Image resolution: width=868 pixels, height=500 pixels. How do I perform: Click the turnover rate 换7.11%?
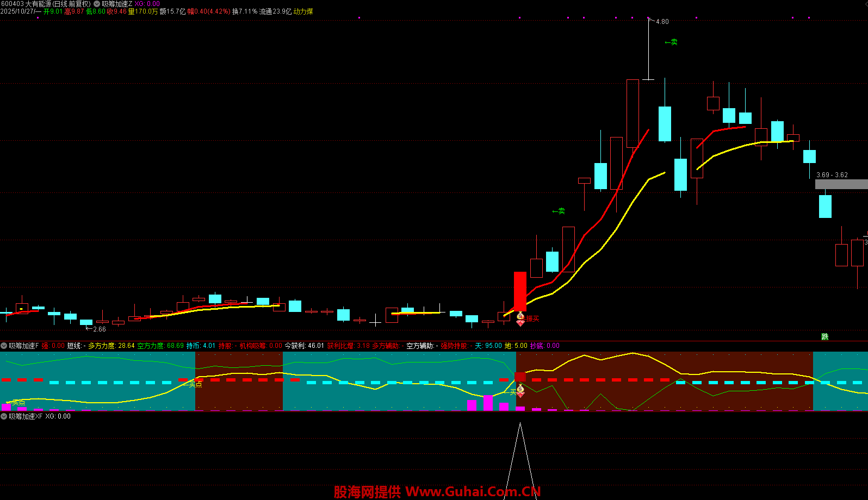(245, 11)
